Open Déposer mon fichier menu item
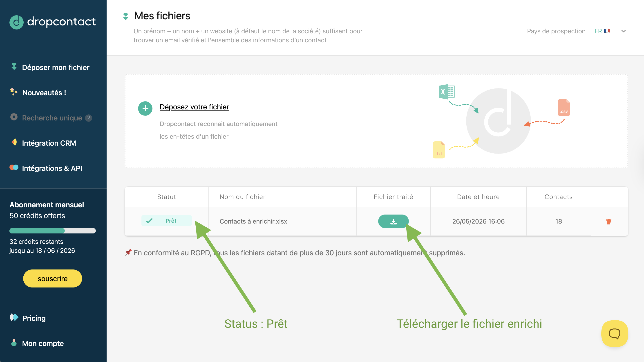The image size is (644, 362). click(x=56, y=67)
